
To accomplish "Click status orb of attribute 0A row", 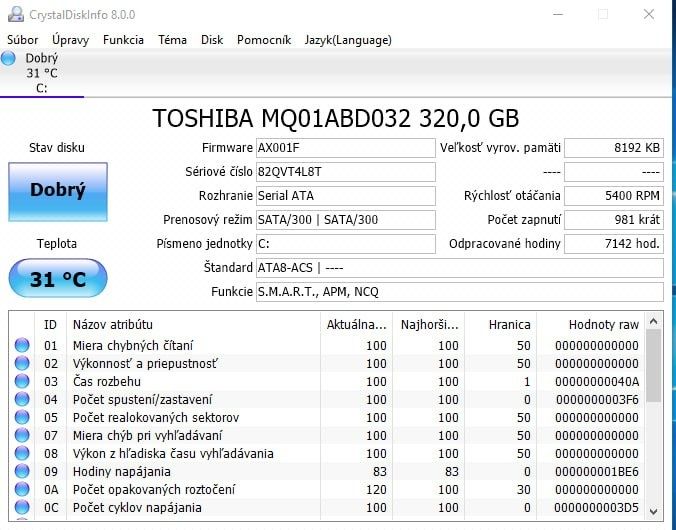I will (22, 489).
